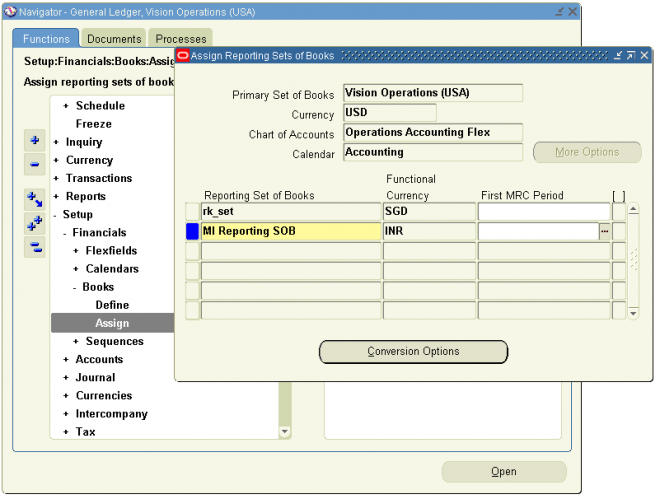
Task: Select the MI Reporting SOB row indicator
Action: [192, 231]
